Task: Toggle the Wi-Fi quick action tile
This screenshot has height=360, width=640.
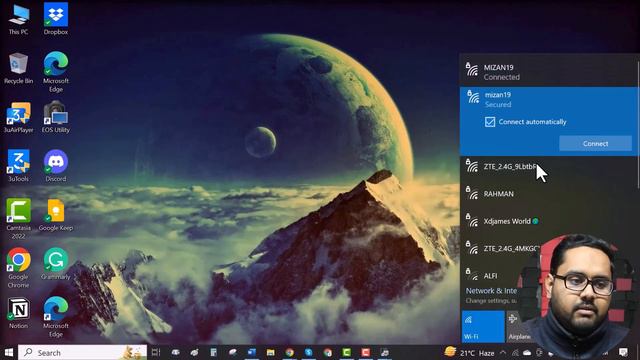Action: (483, 326)
